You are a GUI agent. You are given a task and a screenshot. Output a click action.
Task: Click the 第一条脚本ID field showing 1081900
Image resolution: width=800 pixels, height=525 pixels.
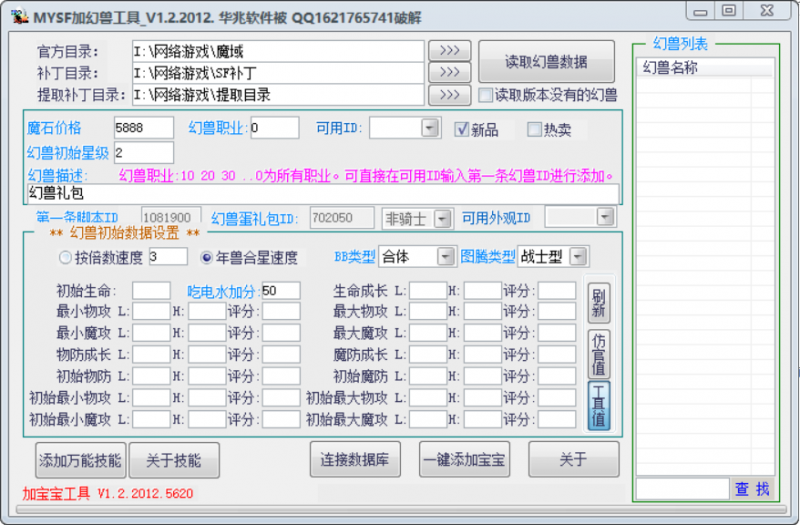coord(171,217)
